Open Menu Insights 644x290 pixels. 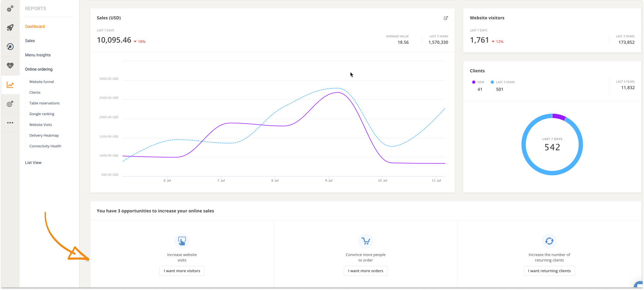tap(38, 55)
